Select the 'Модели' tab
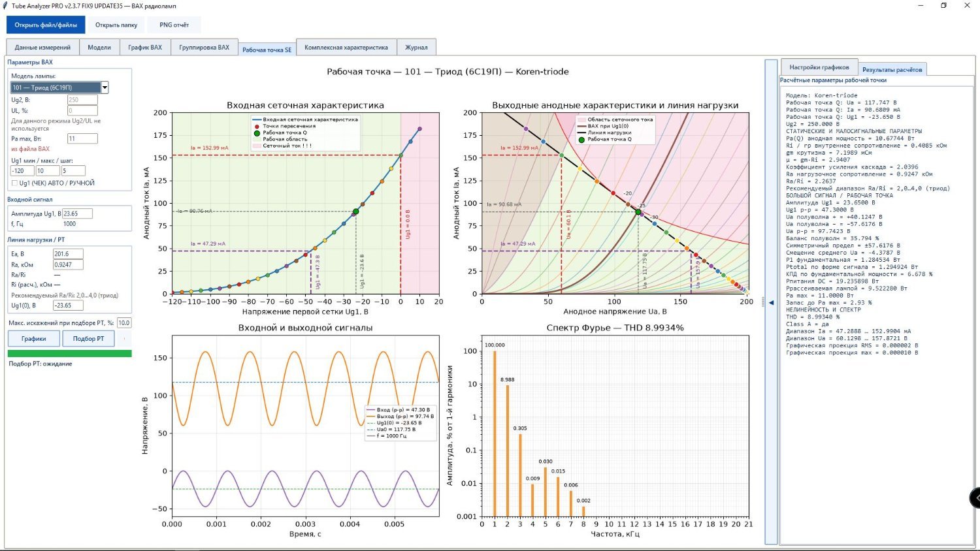Viewport: 980px width, 551px height. pyautogui.click(x=99, y=47)
